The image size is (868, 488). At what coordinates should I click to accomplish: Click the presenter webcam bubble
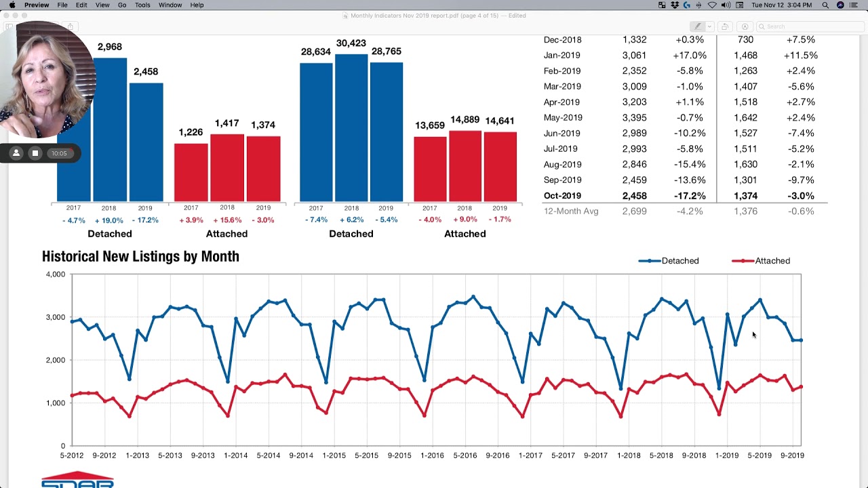coord(47,79)
